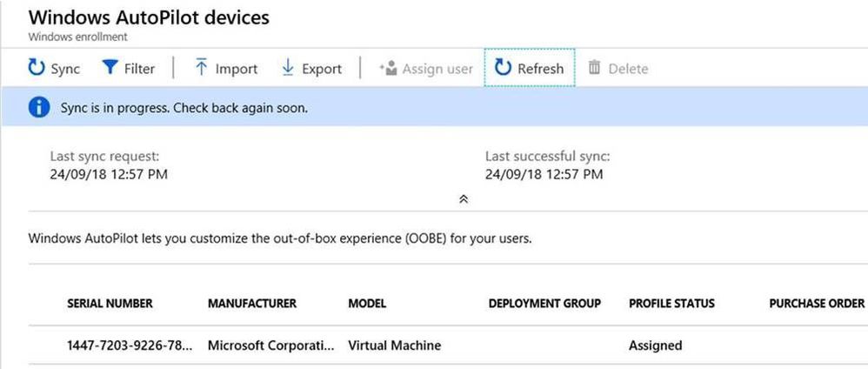Select serial number 1447-7203-9226-78... cell
This screenshot has width=868, height=369.
pos(130,346)
